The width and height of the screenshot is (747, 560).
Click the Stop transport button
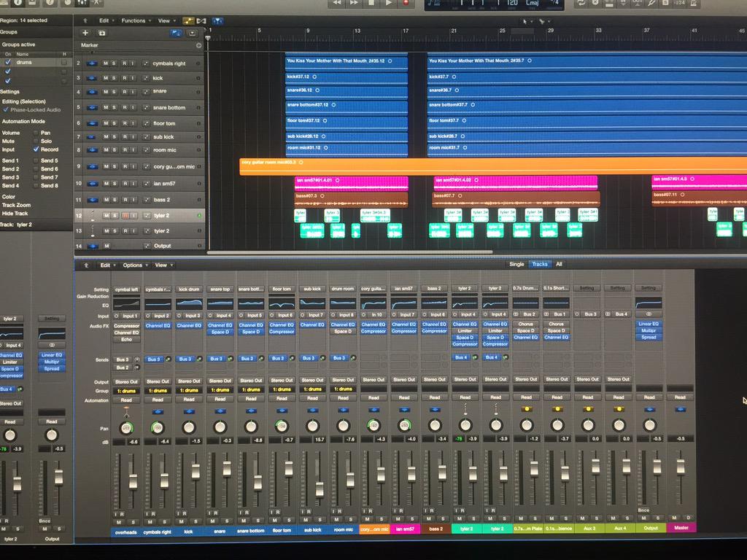pyautogui.click(x=371, y=2)
